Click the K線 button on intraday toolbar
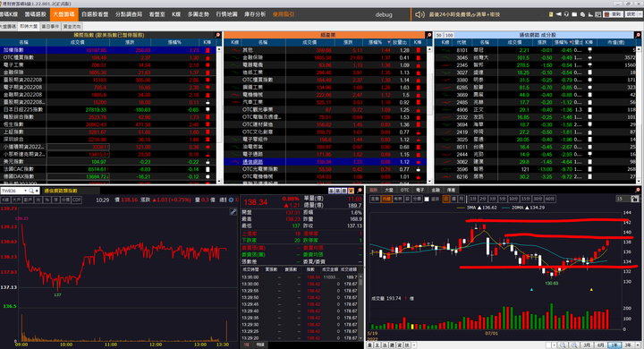 (5, 200)
